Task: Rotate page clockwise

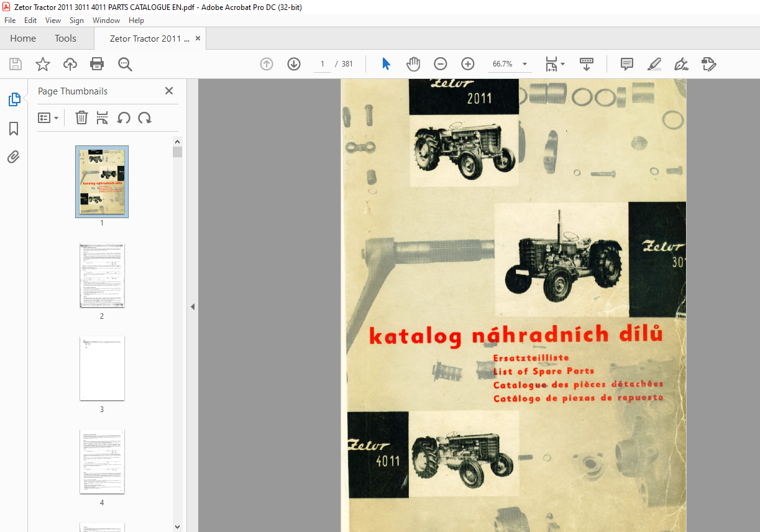Action: [x=145, y=117]
